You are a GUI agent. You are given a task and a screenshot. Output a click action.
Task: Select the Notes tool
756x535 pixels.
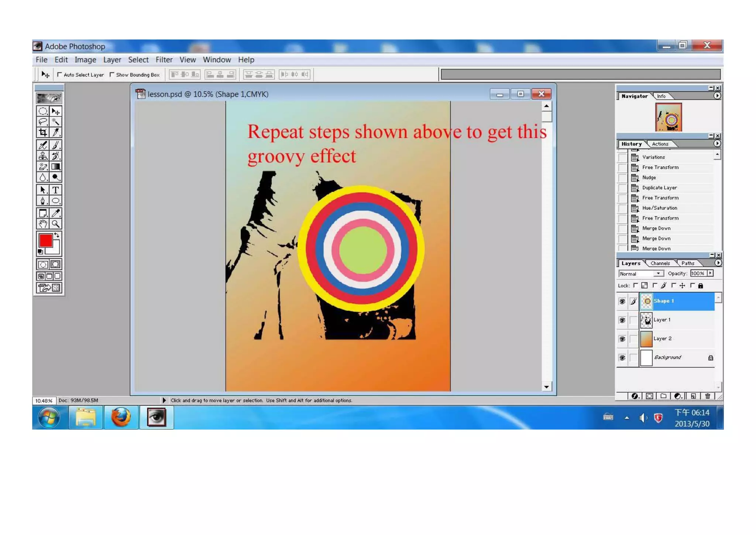click(x=43, y=213)
